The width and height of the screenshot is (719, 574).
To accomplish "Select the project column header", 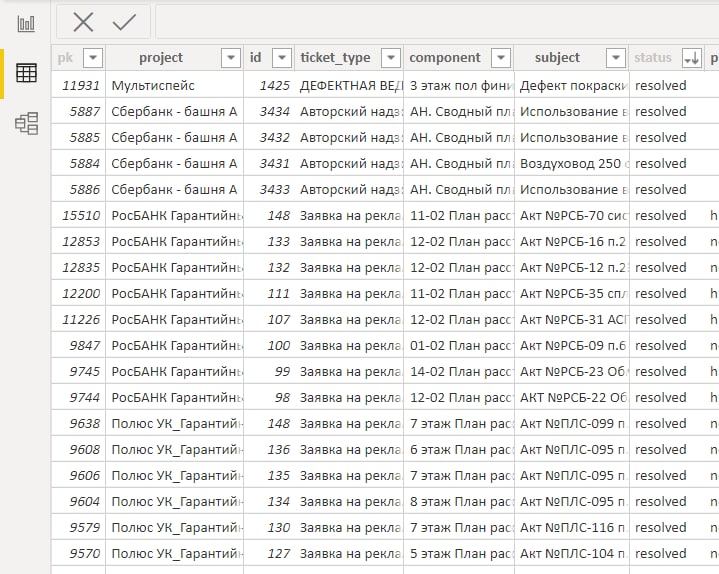I will (x=161, y=58).
